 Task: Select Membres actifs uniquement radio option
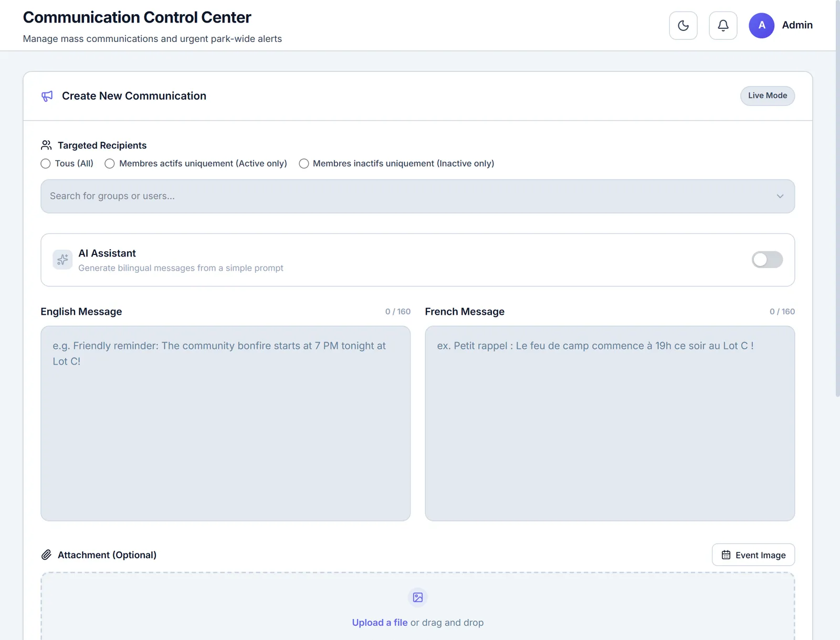click(x=110, y=164)
